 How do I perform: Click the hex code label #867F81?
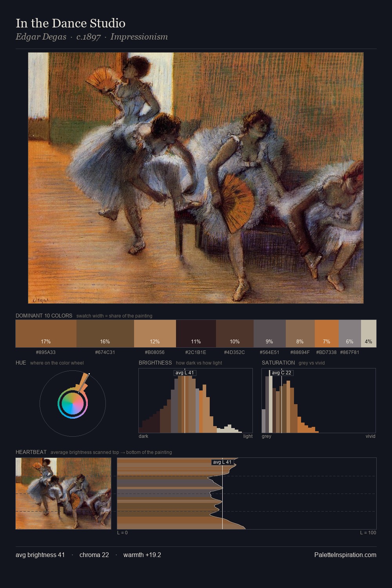point(350,352)
